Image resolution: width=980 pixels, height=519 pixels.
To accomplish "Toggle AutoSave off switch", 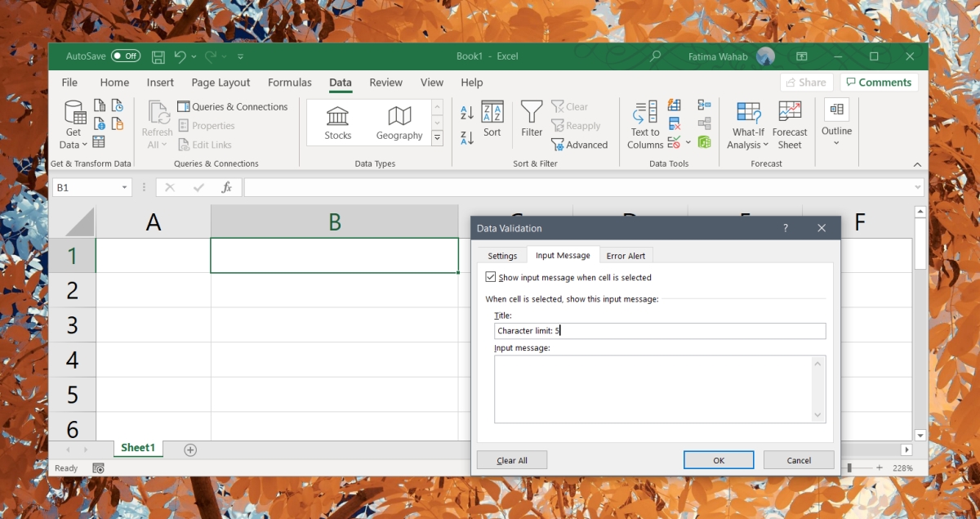I will click(126, 56).
